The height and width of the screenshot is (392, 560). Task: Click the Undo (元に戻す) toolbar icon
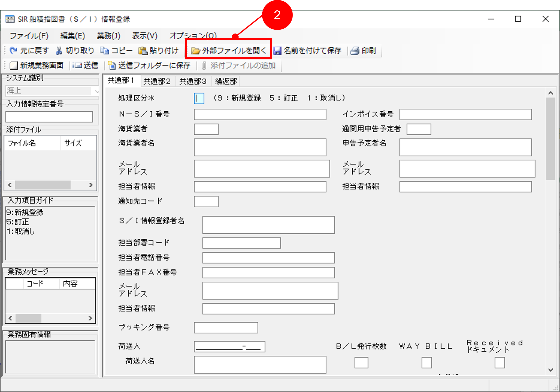[x=13, y=50]
